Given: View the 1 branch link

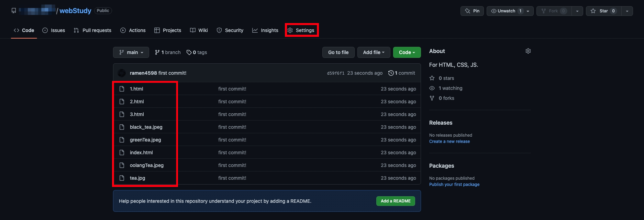Looking at the screenshot, I should [x=168, y=52].
